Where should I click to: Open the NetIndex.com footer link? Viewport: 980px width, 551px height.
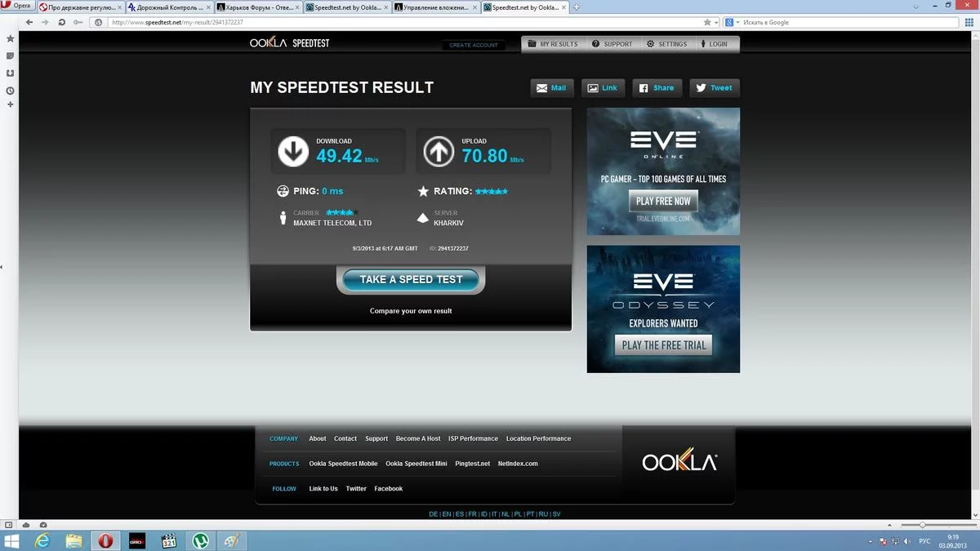tap(518, 464)
